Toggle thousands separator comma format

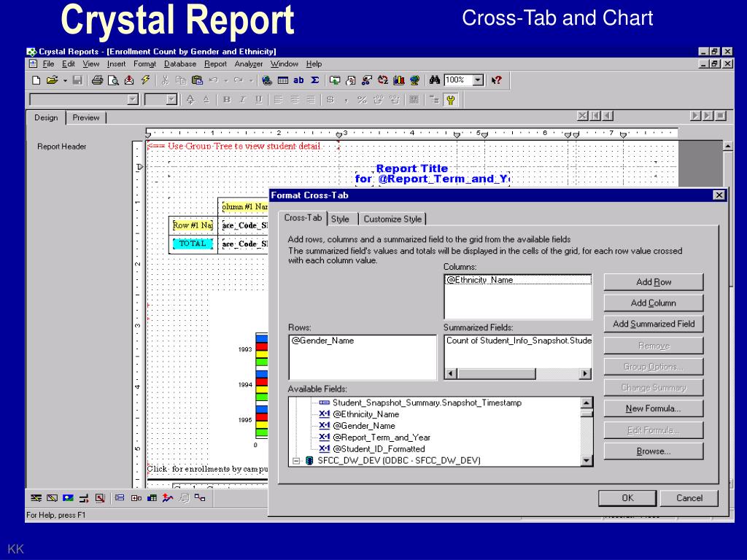[x=347, y=100]
